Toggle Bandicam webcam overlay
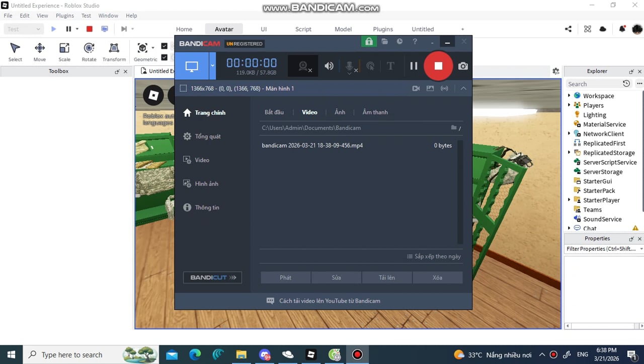Image resolution: width=644 pixels, height=364 pixels. [303, 66]
